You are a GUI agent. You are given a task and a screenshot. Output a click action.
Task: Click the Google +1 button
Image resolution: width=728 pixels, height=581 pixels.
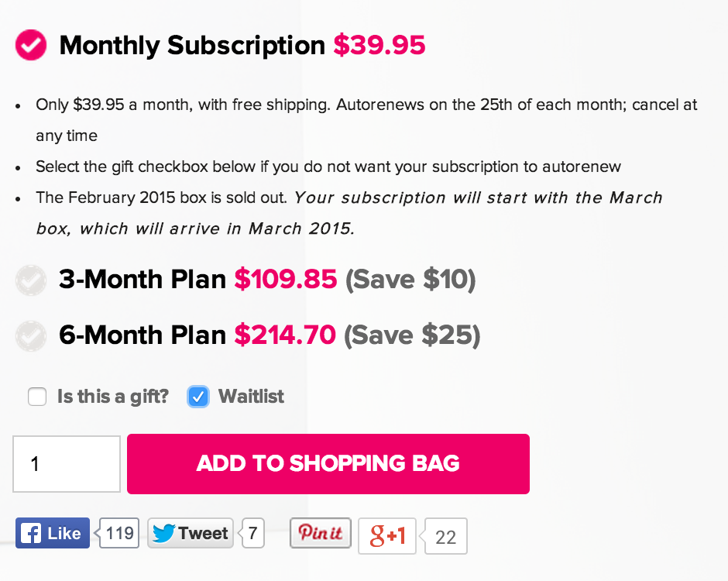point(387,536)
